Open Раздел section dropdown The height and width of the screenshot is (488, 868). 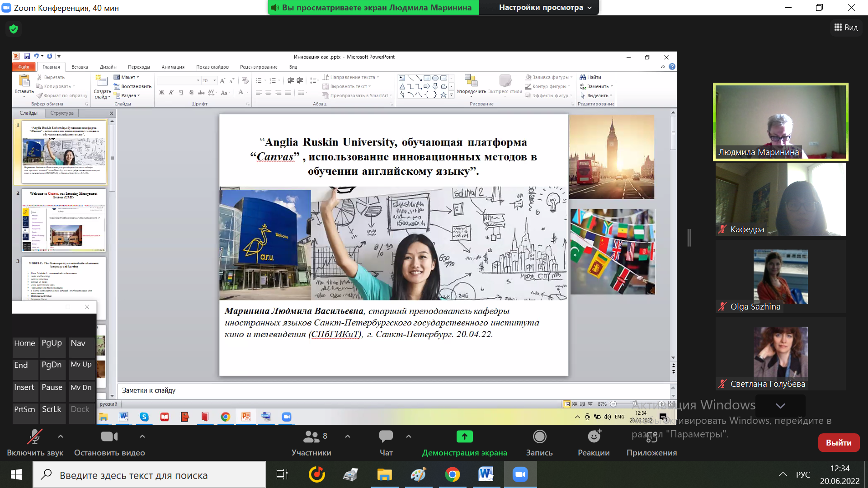(x=127, y=95)
